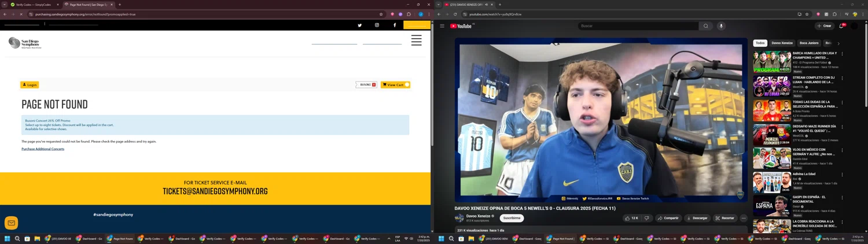The image size is (868, 244).
Task: Focus the YouTube Buscar search field
Action: pyautogui.click(x=638, y=26)
